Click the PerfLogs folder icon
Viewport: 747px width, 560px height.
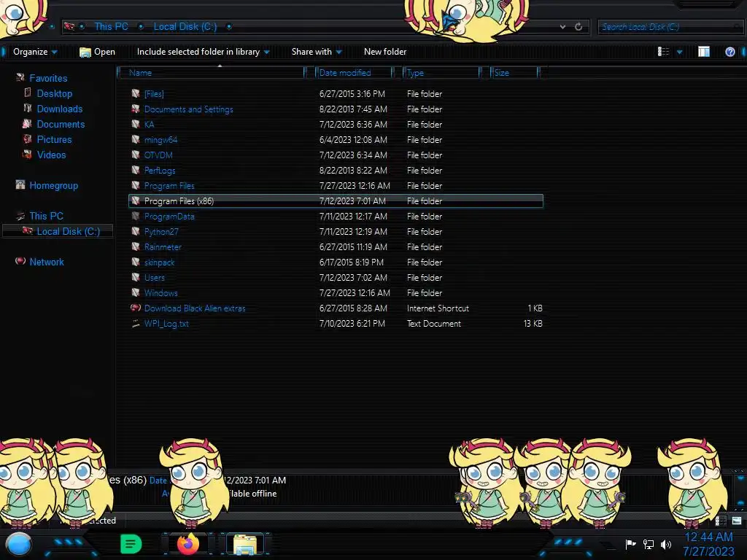click(136, 170)
